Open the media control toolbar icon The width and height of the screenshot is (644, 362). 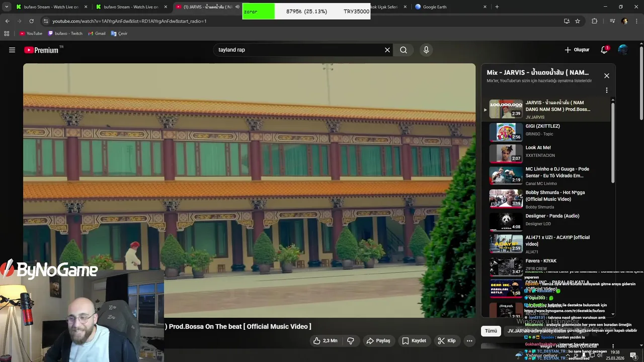tap(612, 21)
